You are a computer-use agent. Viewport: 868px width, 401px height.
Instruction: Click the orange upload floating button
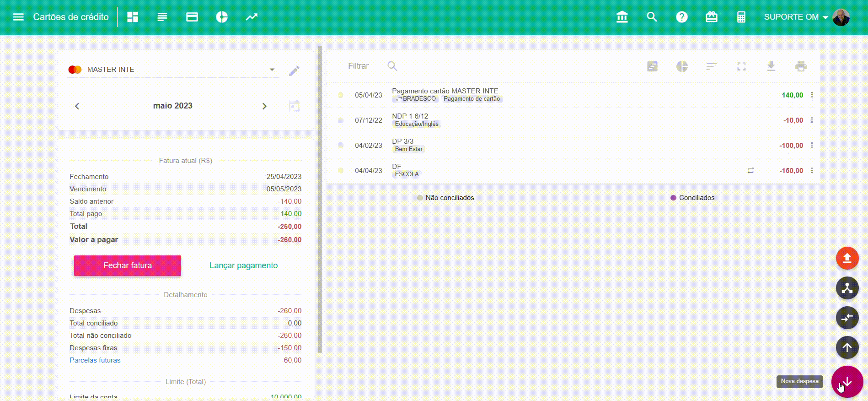point(847,258)
